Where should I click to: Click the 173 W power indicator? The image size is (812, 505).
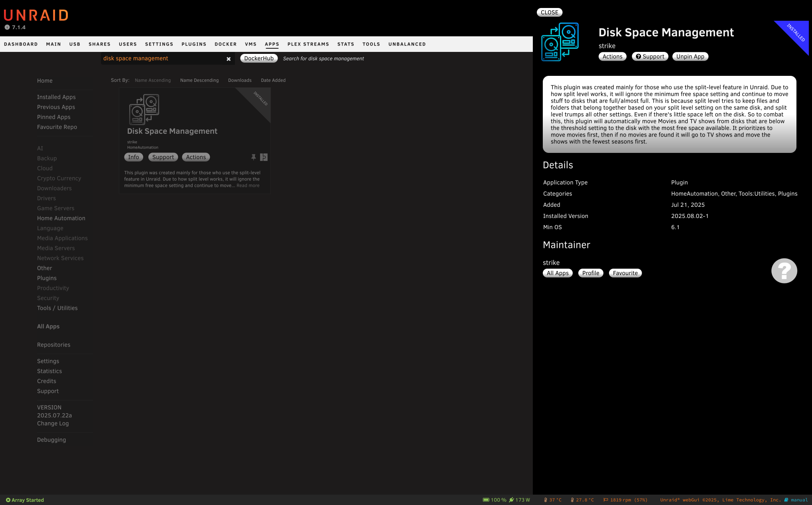pos(519,500)
